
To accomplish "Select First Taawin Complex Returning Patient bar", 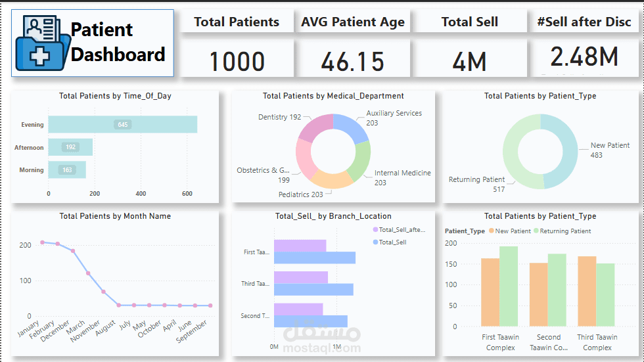I will (509, 286).
